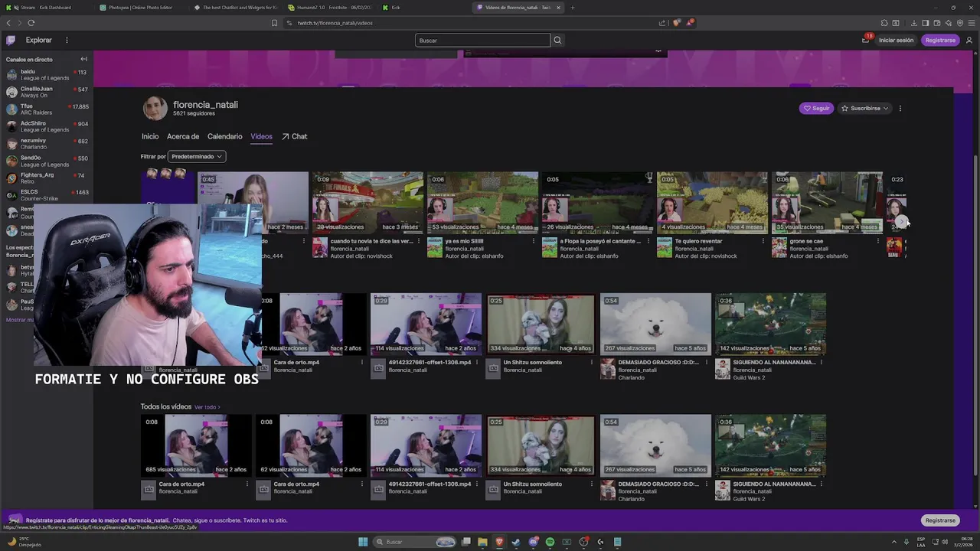Collapse the Canales en directo sidebar
Image resolution: width=980 pixels, height=551 pixels.
point(84,59)
